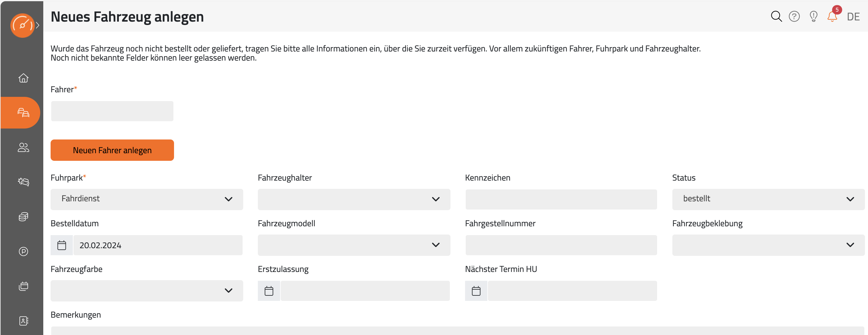Viewport: 868px width, 335px height.
Task: Open the Fuhrpark dropdown showing Fahrdienst
Action: coord(147,199)
